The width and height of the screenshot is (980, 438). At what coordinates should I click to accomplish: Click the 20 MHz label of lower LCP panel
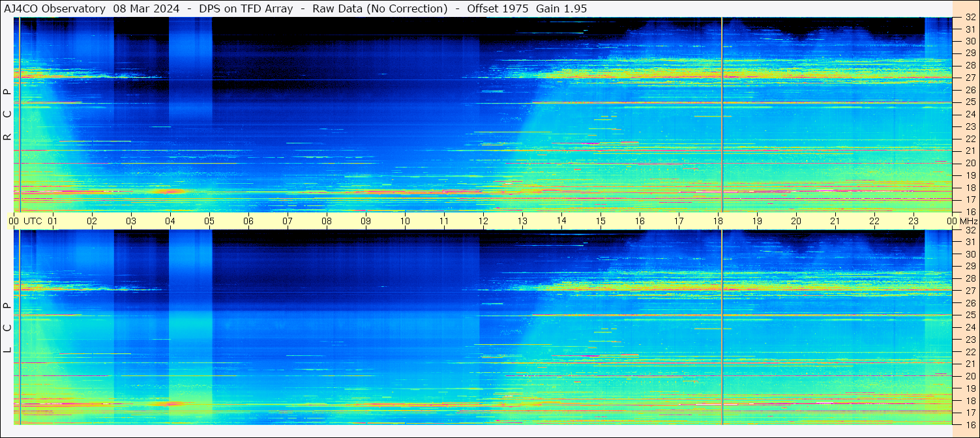point(970,376)
